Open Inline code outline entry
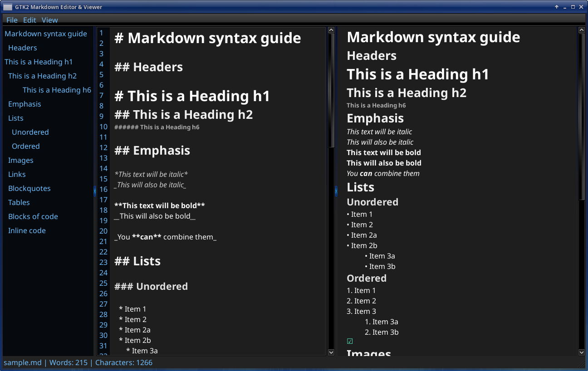 click(x=27, y=230)
